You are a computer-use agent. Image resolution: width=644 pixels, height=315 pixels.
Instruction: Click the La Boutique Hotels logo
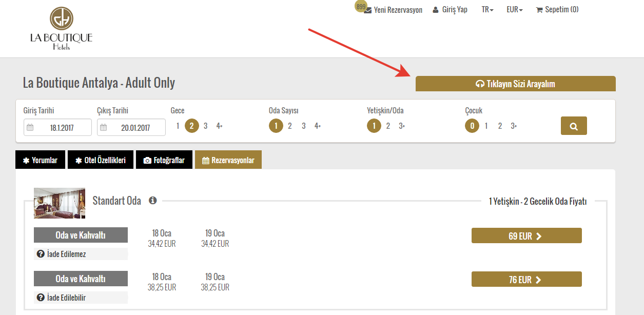(61, 29)
